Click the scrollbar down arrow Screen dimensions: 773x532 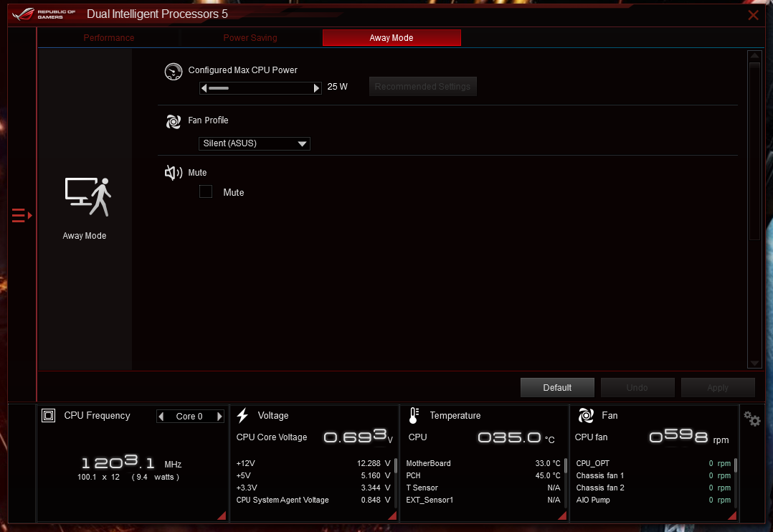point(754,364)
